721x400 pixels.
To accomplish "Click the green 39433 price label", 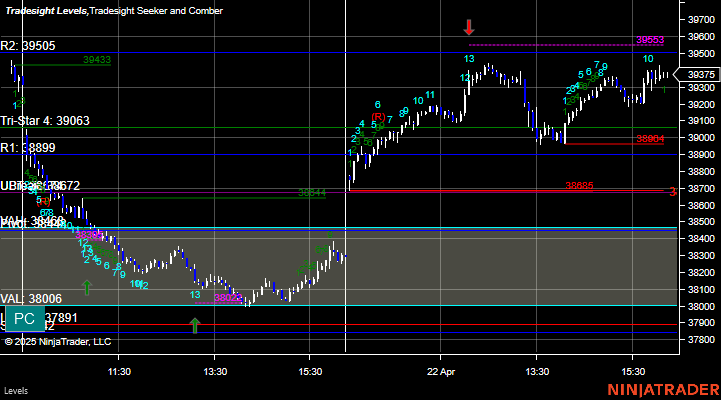I will pyautogui.click(x=97, y=60).
